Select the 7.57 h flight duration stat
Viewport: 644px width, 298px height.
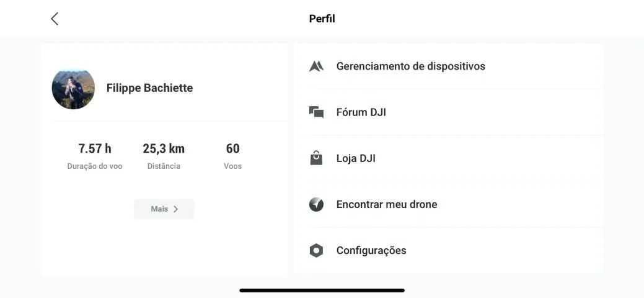pyautogui.click(x=95, y=155)
